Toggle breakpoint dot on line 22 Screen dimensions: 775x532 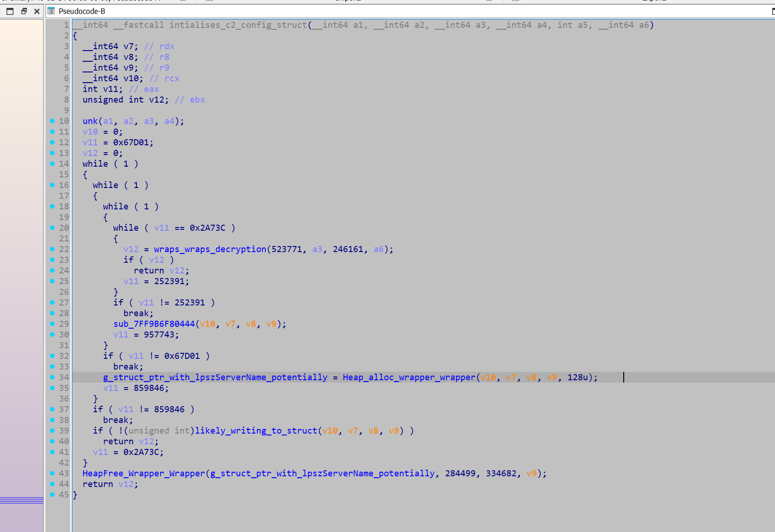click(52, 249)
